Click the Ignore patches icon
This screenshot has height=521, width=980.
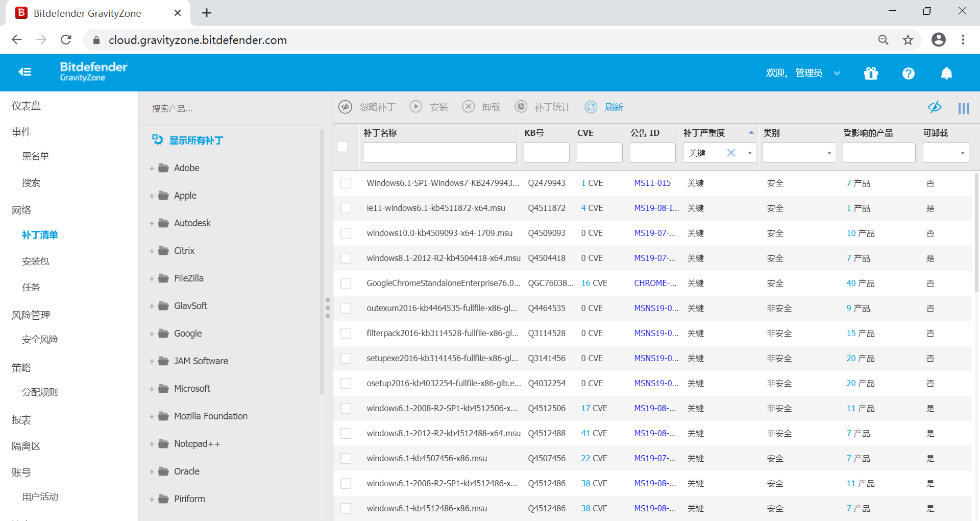coord(346,107)
